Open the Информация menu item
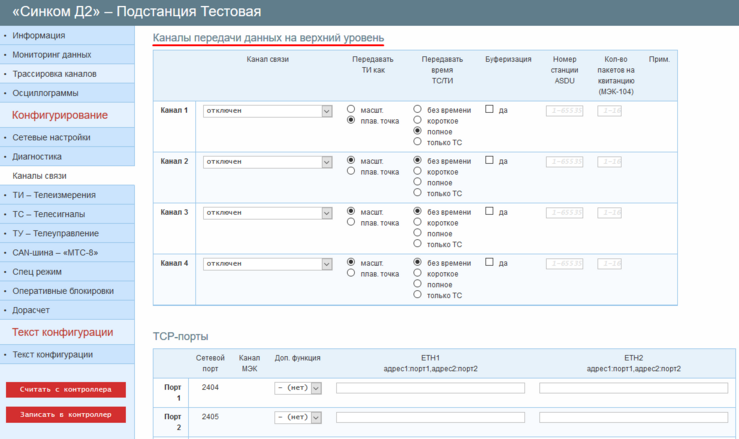 click(x=40, y=36)
